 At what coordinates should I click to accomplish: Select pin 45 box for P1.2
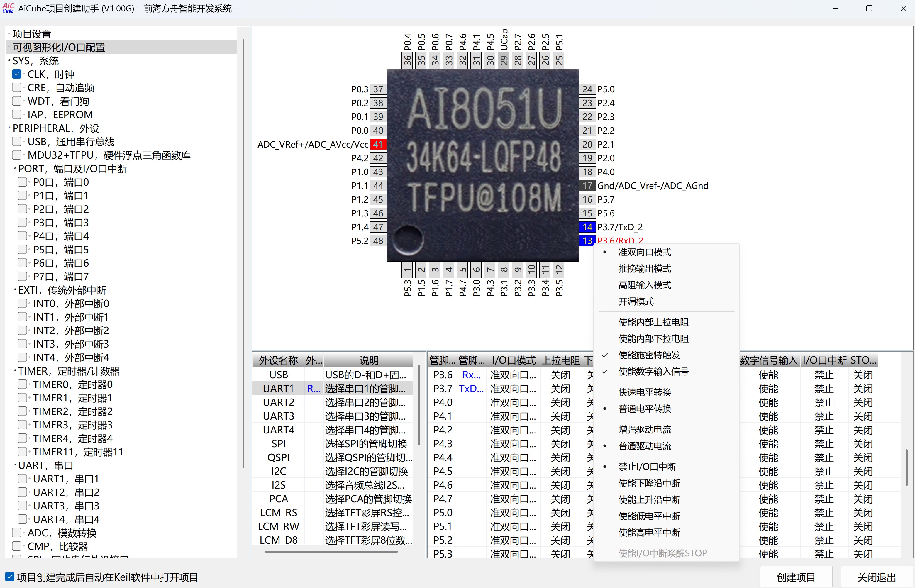coord(378,199)
